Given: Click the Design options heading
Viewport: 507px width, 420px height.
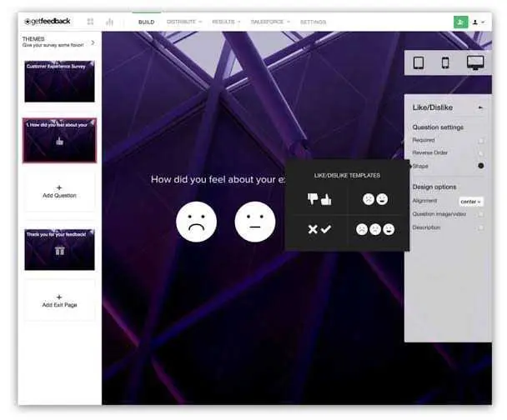Looking at the screenshot, I should (434, 187).
